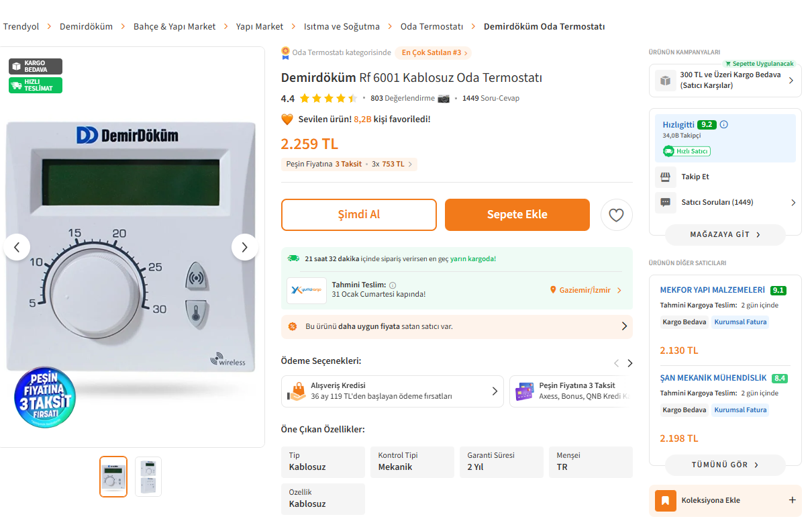812x525 pixels.
Task: Buy immediately with Şimdi Al button
Action: coord(359,215)
